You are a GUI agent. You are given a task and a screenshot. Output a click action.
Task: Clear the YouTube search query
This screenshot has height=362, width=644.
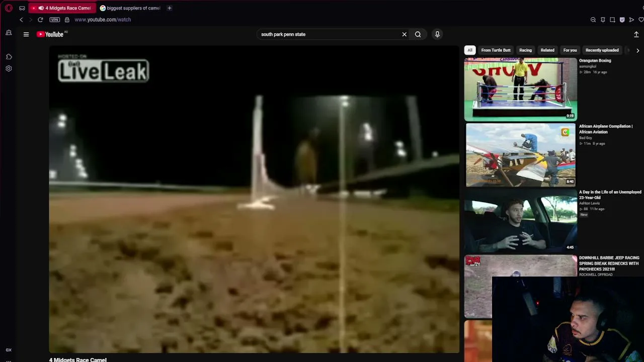coord(404,34)
